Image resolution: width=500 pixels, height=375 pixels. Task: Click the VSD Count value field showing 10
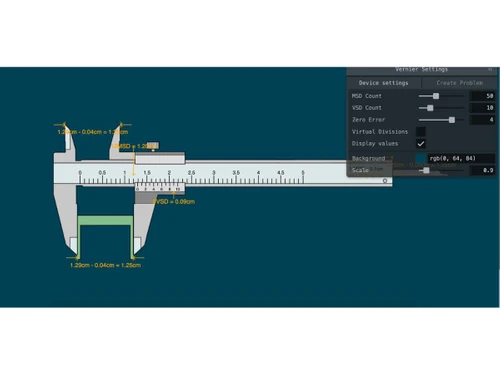point(482,108)
